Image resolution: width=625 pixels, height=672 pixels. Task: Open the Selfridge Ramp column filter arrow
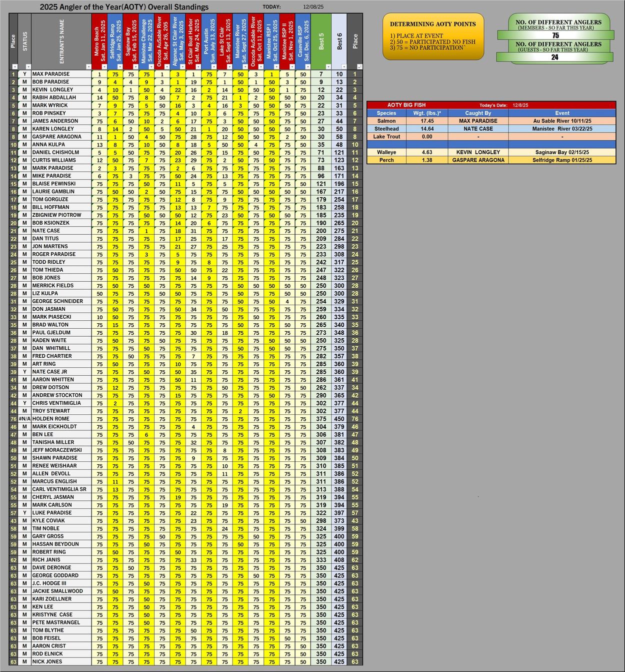(x=120, y=67)
